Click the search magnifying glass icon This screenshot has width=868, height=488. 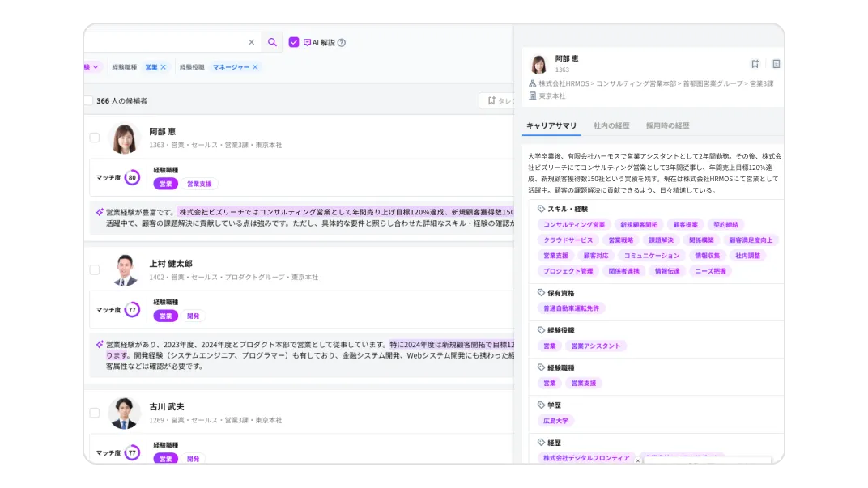271,42
